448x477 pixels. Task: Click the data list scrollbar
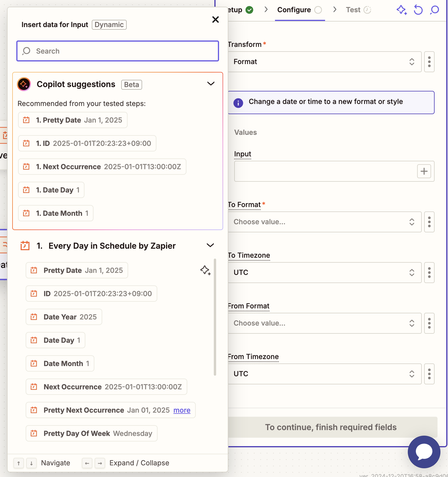point(215,317)
